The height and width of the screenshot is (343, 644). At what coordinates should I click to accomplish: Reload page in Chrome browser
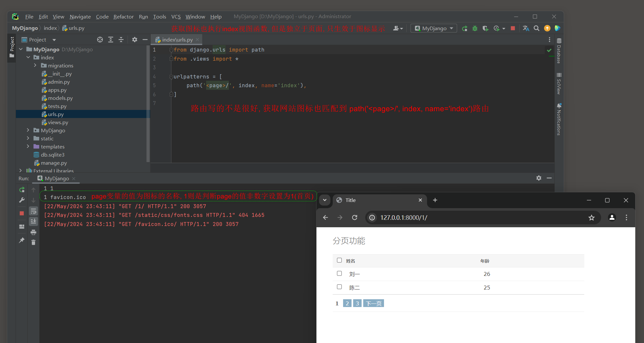pos(355,218)
